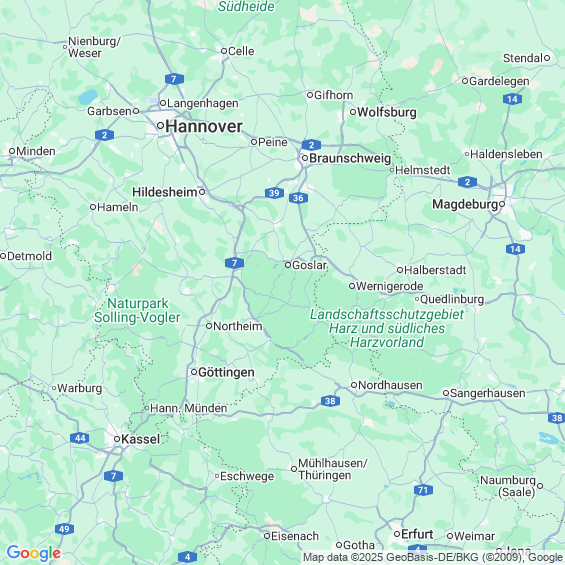The width and height of the screenshot is (565, 565).
Task: Click the Erfurt city label
Action: point(417,534)
